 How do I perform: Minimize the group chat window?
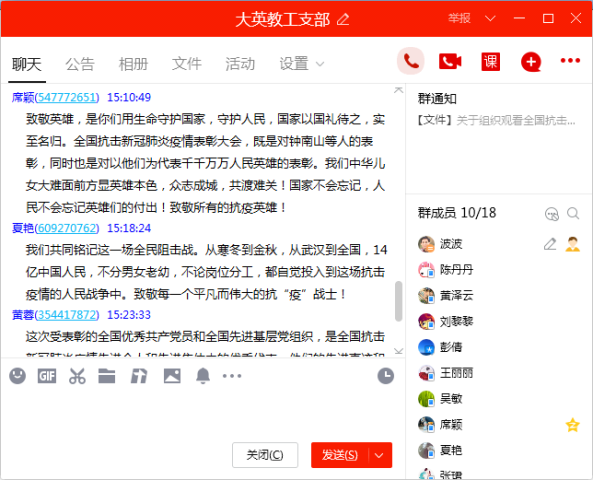point(519,18)
